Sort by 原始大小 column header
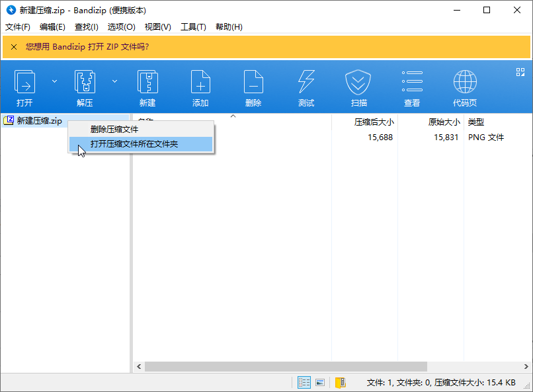This screenshot has width=533, height=392. [444, 122]
